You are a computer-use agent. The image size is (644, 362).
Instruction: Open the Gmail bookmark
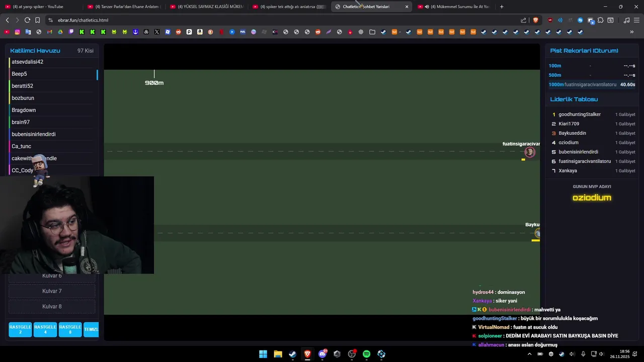click(49, 32)
